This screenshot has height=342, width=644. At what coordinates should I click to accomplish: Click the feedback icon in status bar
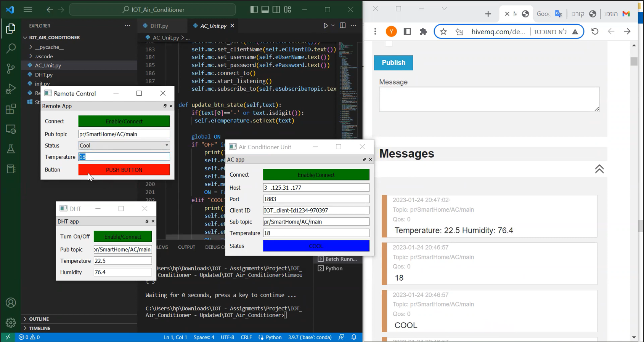pyautogui.click(x=341, y=337)
